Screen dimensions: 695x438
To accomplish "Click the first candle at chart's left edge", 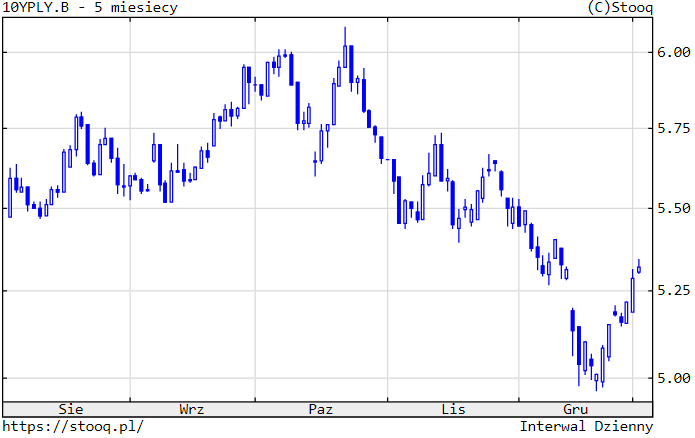I will (10, 195).
